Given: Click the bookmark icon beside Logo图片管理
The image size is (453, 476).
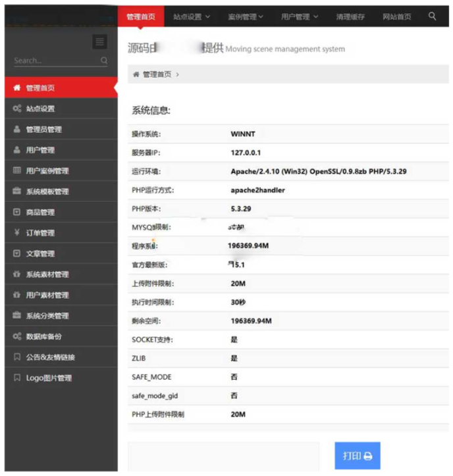Looking at the screenshot, I should (x=17, y=378).
